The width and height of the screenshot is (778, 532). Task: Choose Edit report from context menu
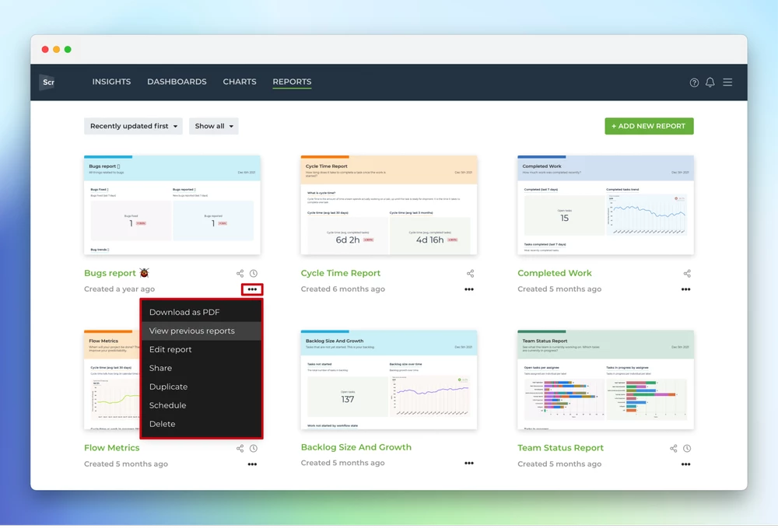coord(201,349)
